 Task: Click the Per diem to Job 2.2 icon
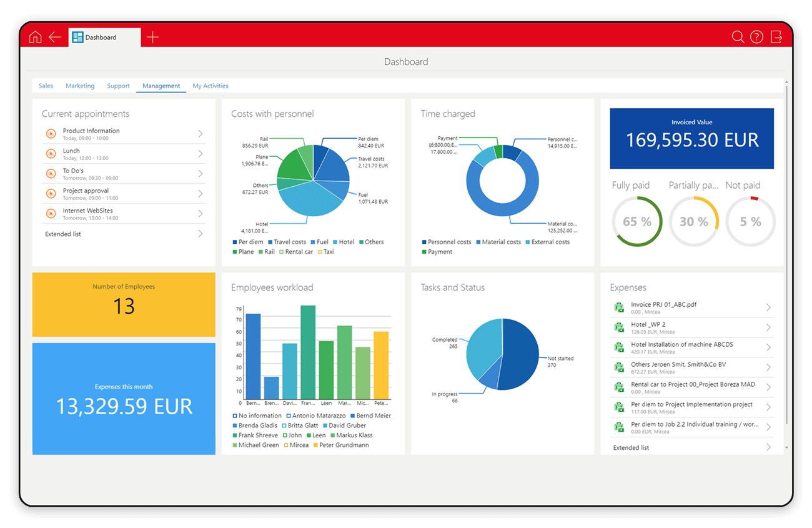[619, 427]
